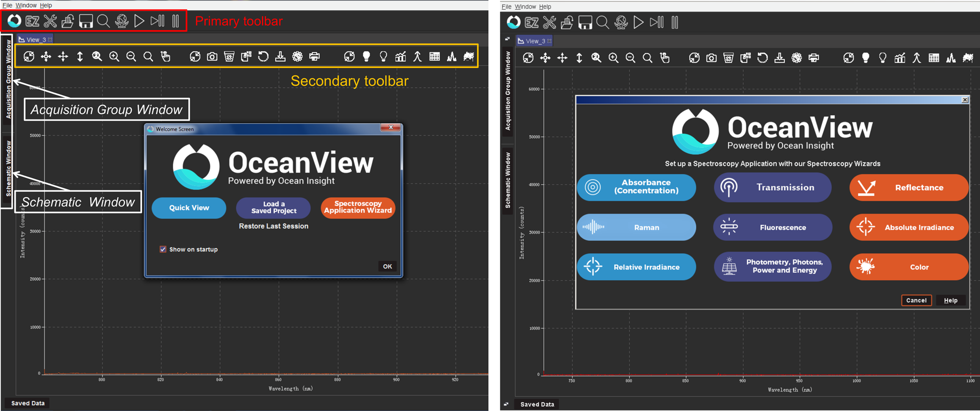Click the globe in hands icon, left window
Image resolution: width=980 pixels, height=411 pixels.
pyautogui.click(x=122, y=21)
